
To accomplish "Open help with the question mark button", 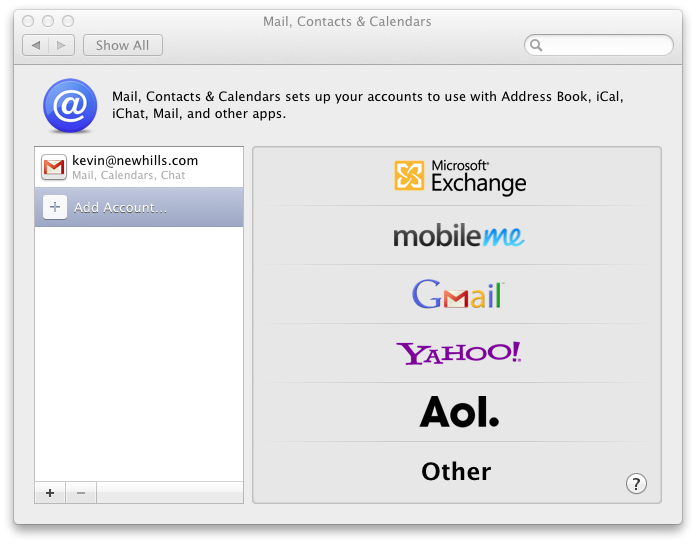I will click(x=636, y=483).
